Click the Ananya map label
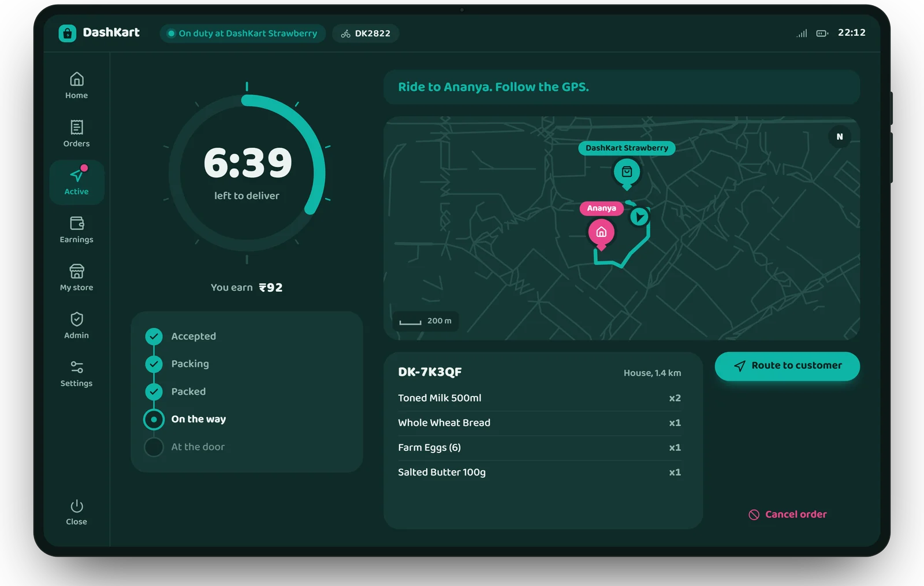 click(601, 208)
